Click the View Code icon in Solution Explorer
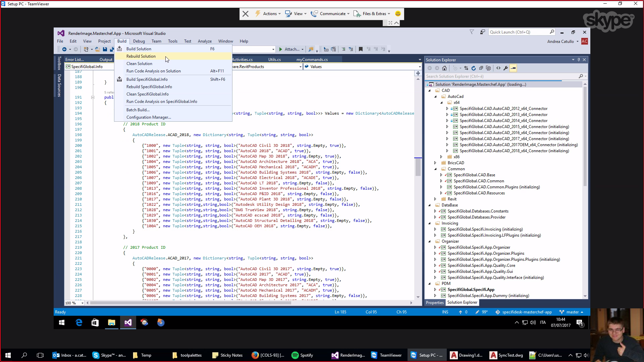644x362 pixels. (498, 68)
